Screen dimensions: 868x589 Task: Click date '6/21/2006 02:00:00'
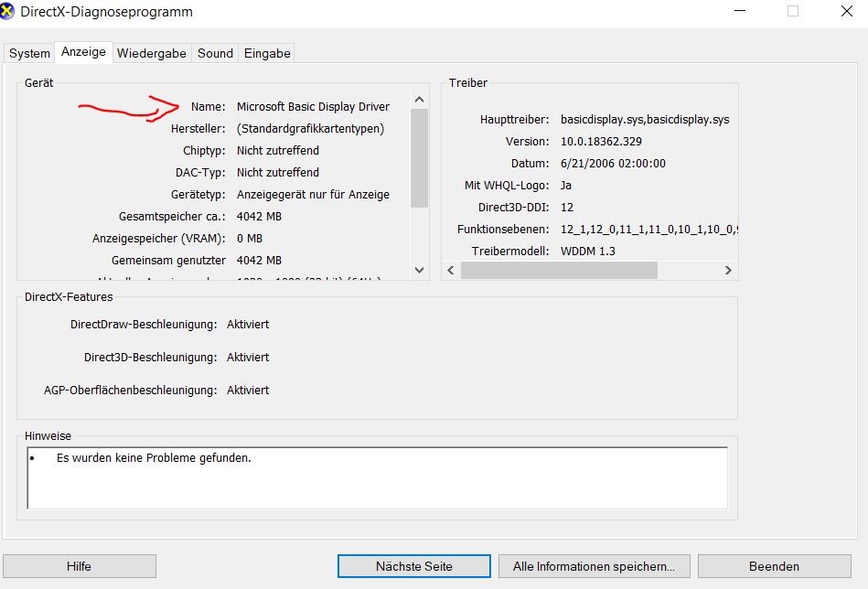pos(614,164)
